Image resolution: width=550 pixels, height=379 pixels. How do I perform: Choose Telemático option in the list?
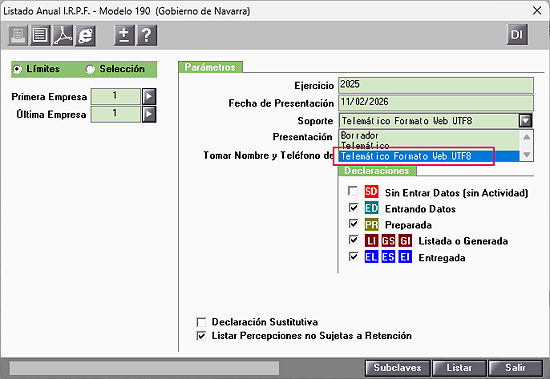coord(429,145)
